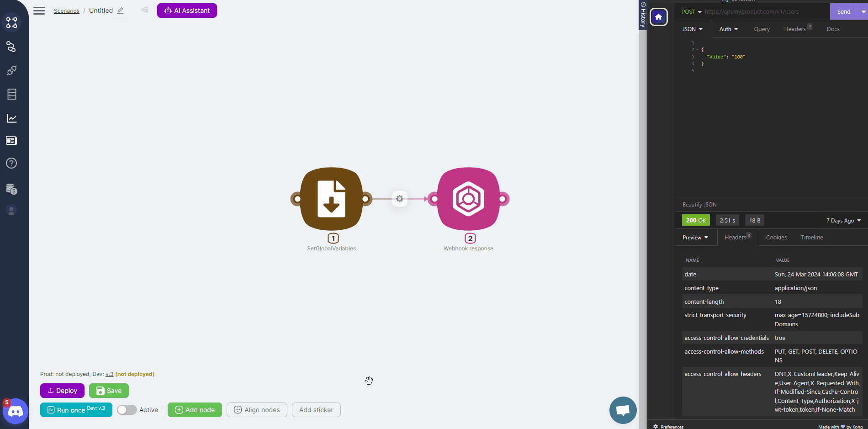The width and height of the screenshot is (868, 429).
Task: Open the 7 Days Ago history dropdown
Action: pos(843,221)
